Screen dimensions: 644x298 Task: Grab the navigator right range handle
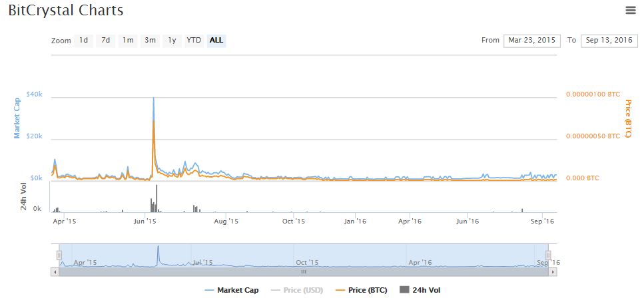548,255
